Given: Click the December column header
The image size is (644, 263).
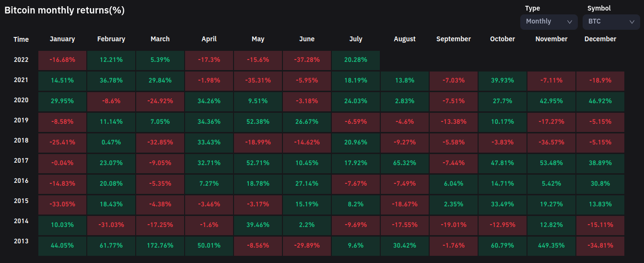Looking at the screenshot, I should tap(600, 39).
